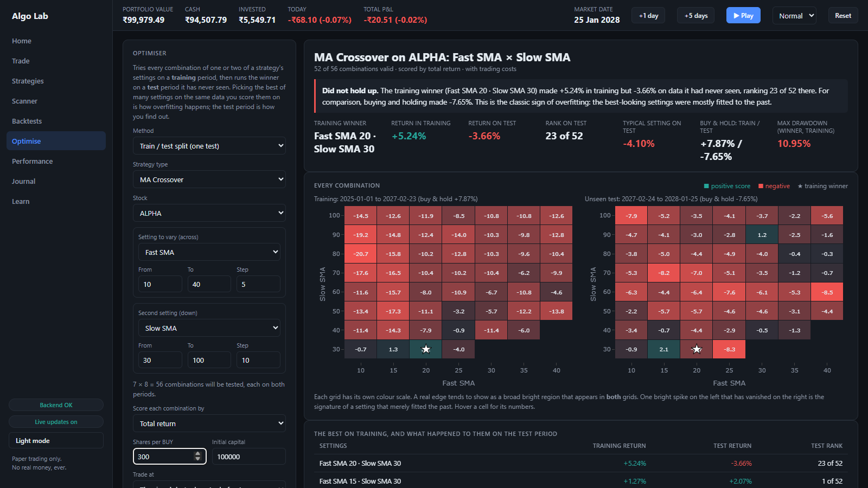The width and height of the screenshot is (868, 488).
Task: Open the Strategy type dropdown
Action: (x=209, y=179)
